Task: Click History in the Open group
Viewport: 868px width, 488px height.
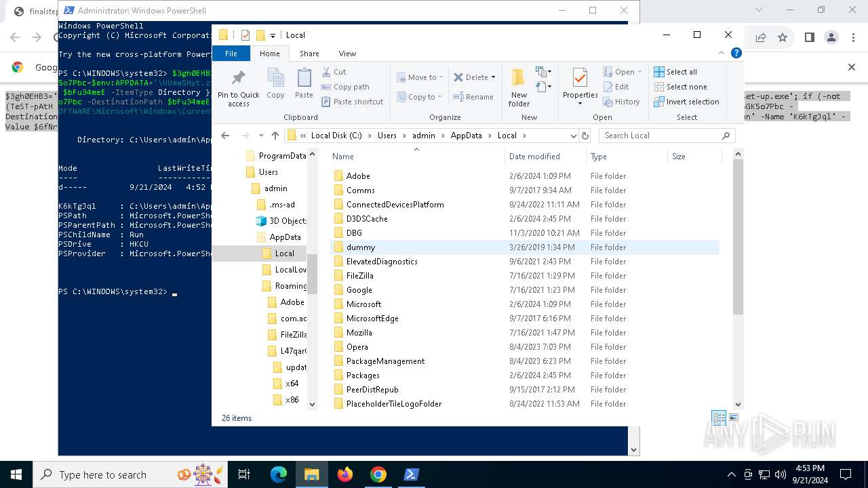Action: click(x=621, y=102)
